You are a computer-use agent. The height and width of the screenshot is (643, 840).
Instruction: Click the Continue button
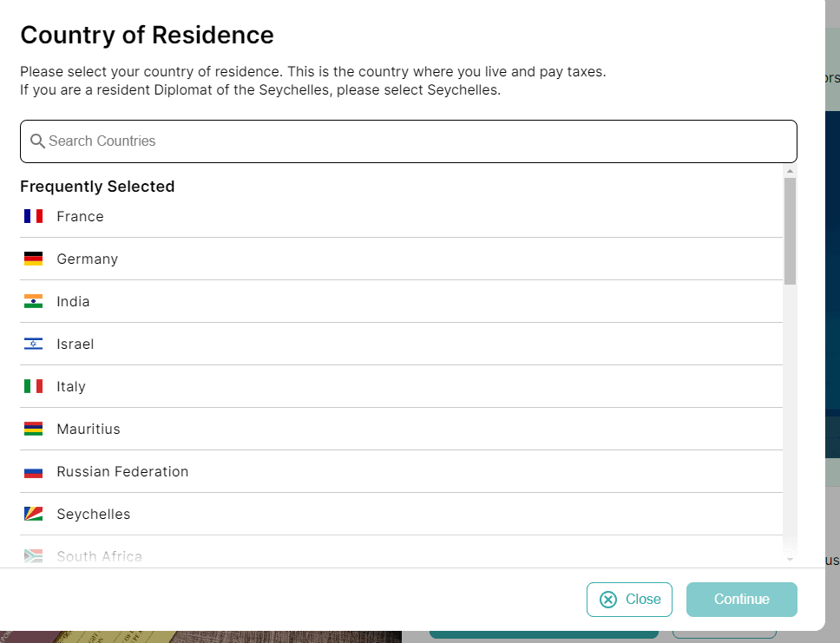pyautogui.click(x=741, y=599)
